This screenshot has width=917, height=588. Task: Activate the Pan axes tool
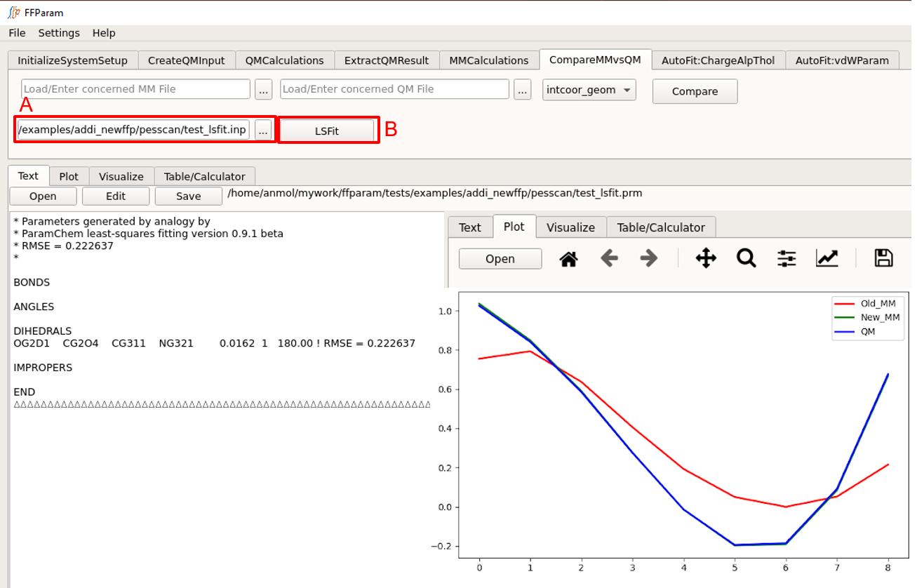click(x=706, y=259)
